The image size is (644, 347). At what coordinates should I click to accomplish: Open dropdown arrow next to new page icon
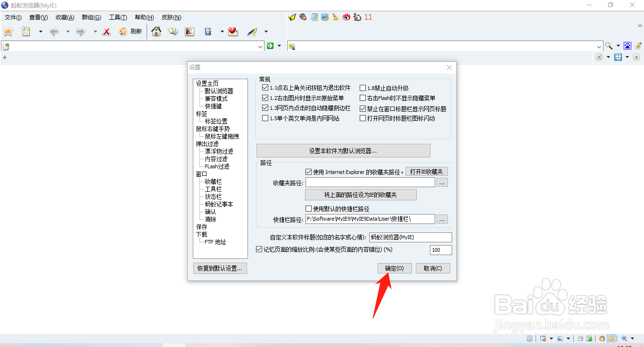(x=41, y=32)
